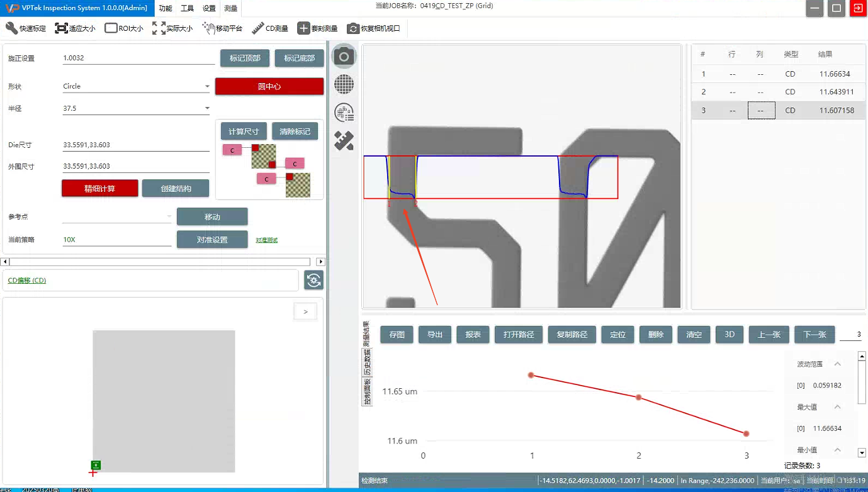Click the 计算尺寸 button
The width and height of the screenshot is (868, 492).
point(244,131)
